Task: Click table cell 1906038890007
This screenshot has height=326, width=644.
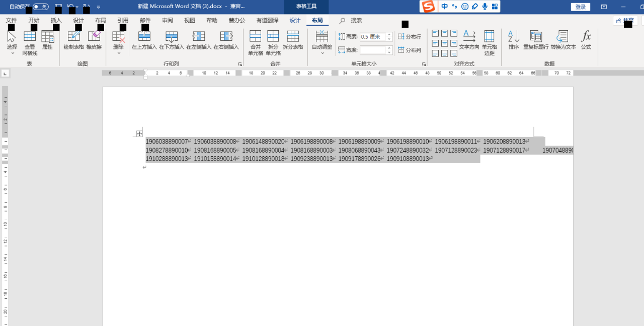Action: (167, 142)
